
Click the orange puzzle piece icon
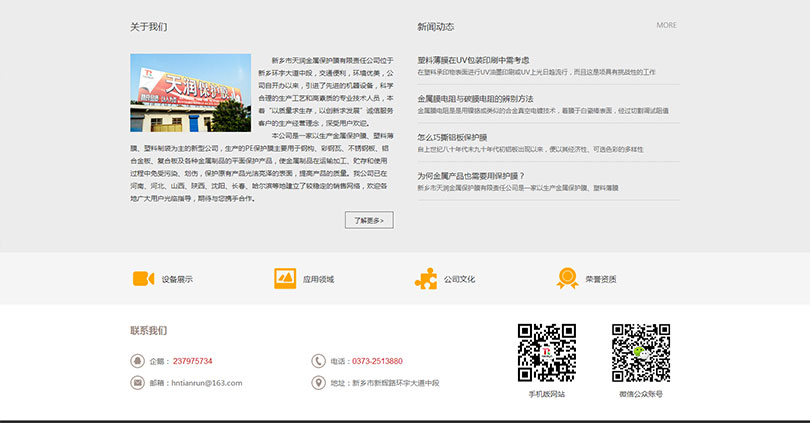click(x=426, y=278)
